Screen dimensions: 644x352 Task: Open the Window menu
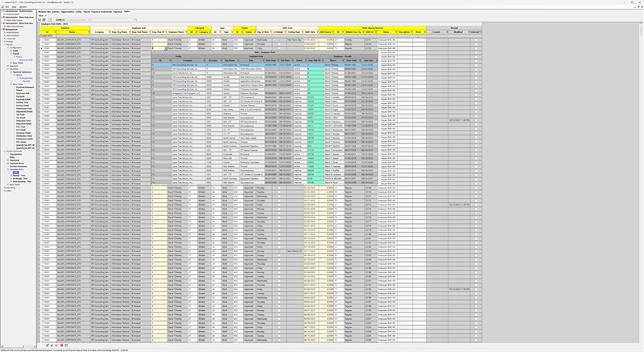(x=25, y=7)
